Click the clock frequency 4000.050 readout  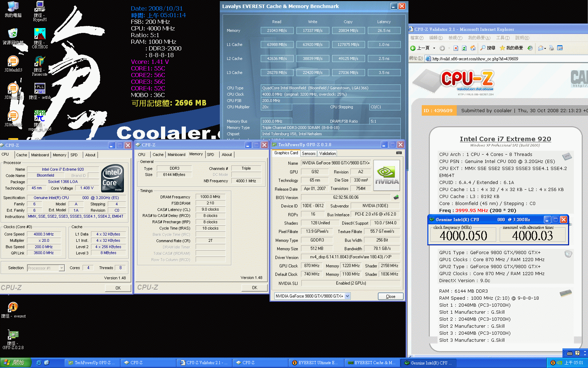coord(463,236)
